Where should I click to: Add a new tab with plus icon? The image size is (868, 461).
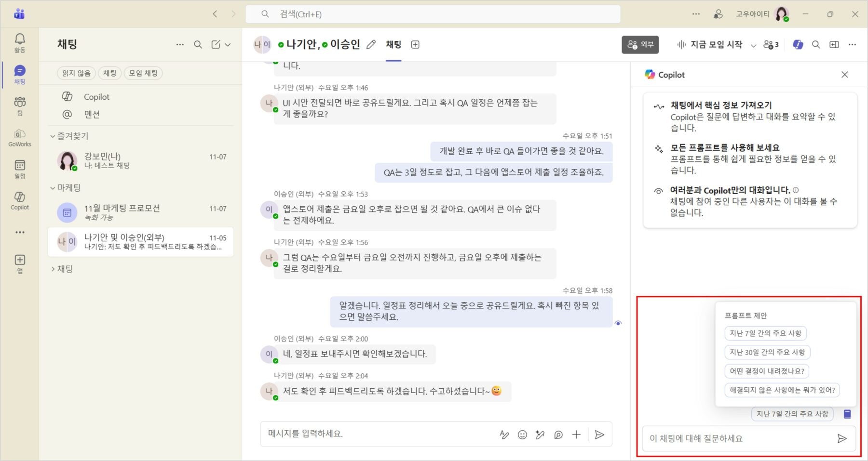(x=415, y=45)
